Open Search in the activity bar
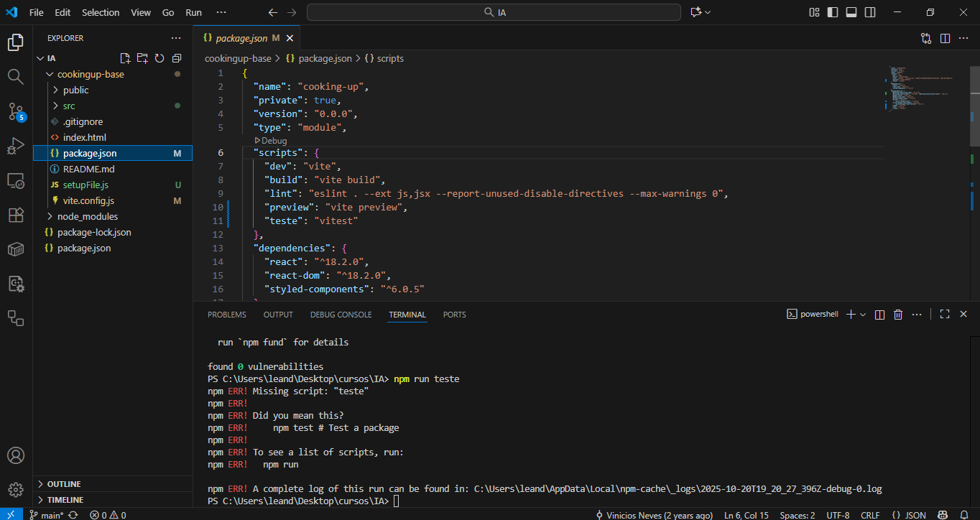Screen dimensions: 980x520 click(x=16, y=76)
